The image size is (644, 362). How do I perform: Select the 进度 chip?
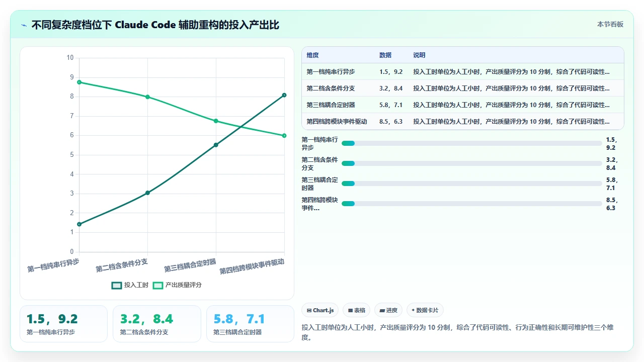click(389, 310)
